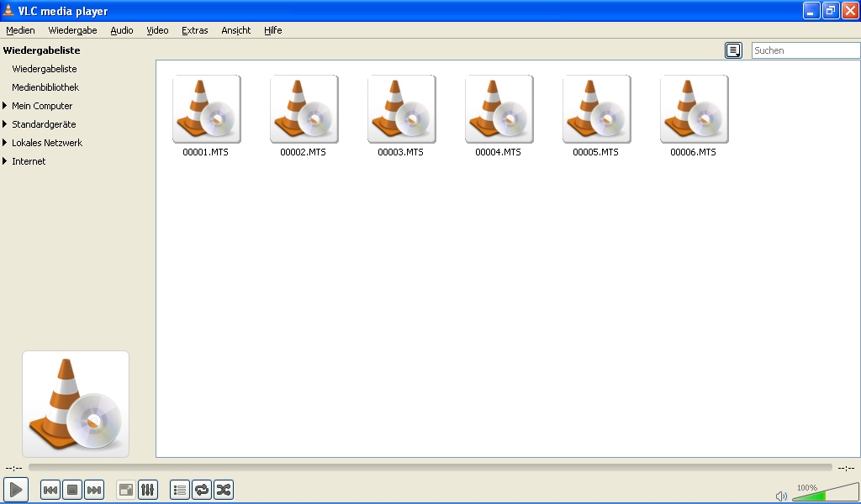Viewport: 861px width, 504px height.
Task: Open the Medien menu
Action: click(x=20, y=31)
